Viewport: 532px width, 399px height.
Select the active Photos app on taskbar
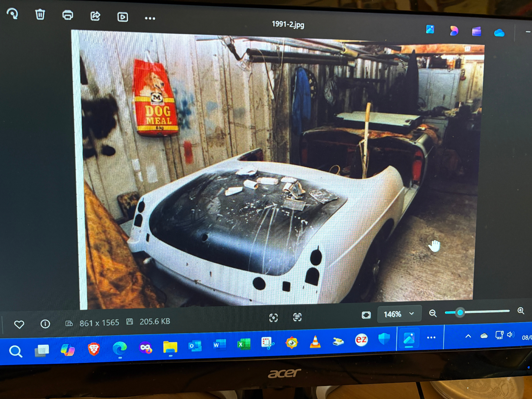(x=409, y=338)
